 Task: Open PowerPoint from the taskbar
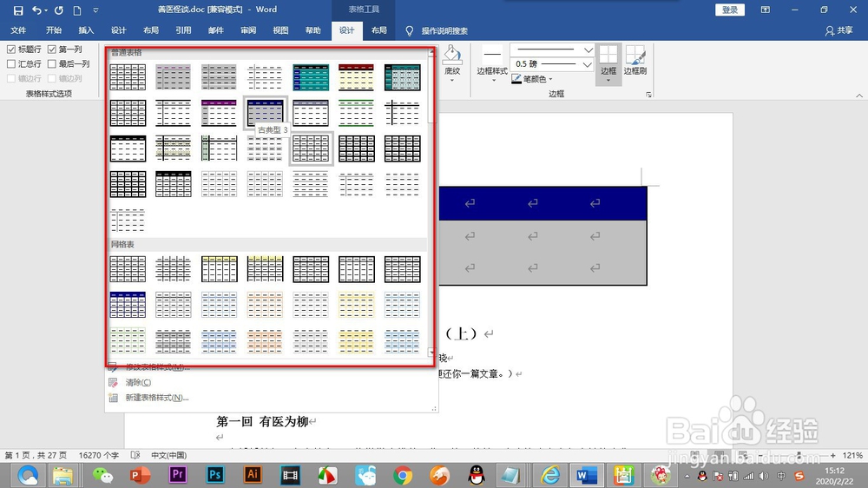click(x=140, y=475)
